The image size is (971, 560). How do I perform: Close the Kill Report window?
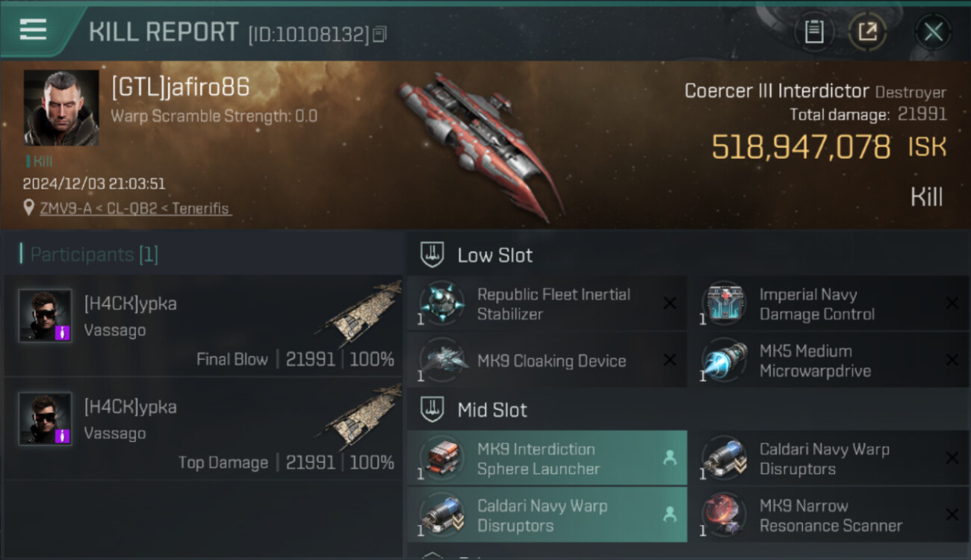click(934, 32)
